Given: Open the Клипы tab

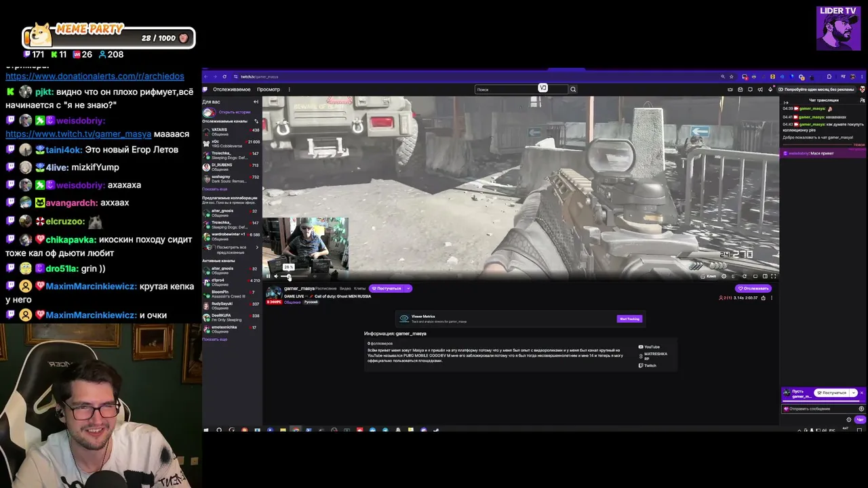Looking at the screenshot, I should tap(359, 289).
